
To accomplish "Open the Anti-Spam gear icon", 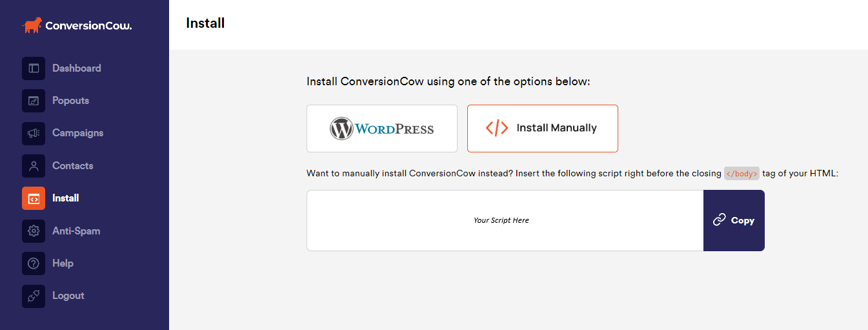I will [34, 231].
